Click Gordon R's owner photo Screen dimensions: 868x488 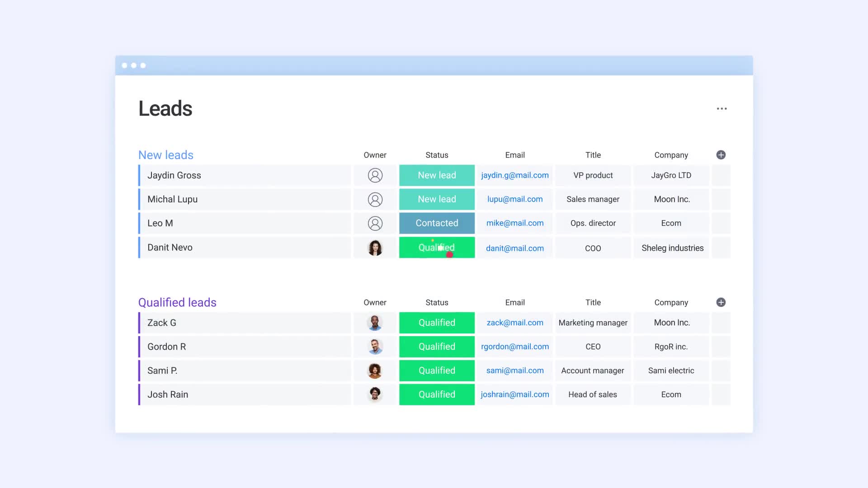point(375,347)
